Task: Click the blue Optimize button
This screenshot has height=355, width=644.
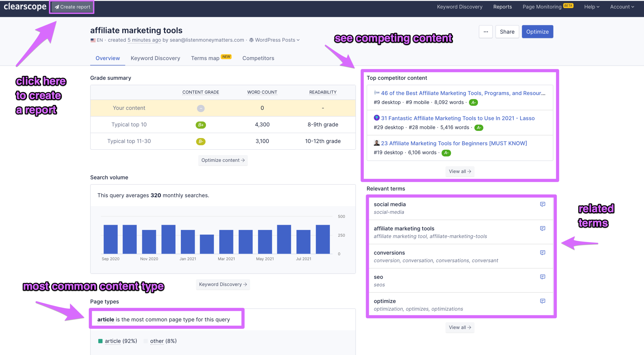Action: pyautogui.click(x=537, y=32)
